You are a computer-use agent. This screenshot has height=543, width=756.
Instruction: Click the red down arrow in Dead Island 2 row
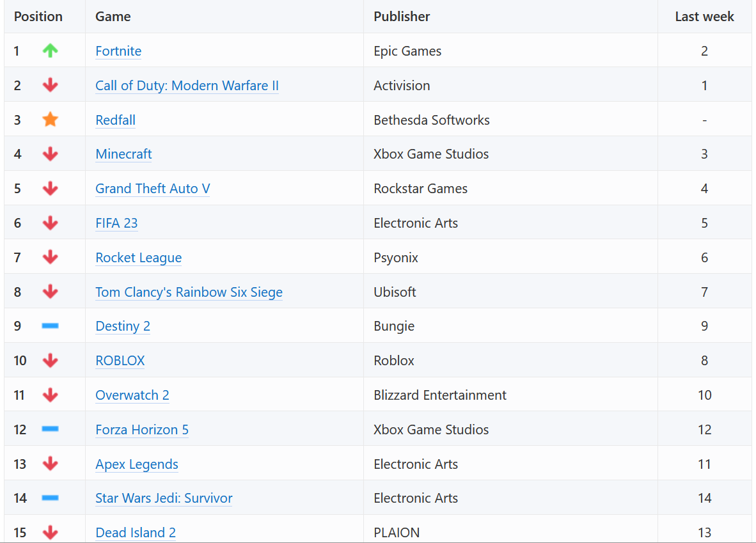50,533
